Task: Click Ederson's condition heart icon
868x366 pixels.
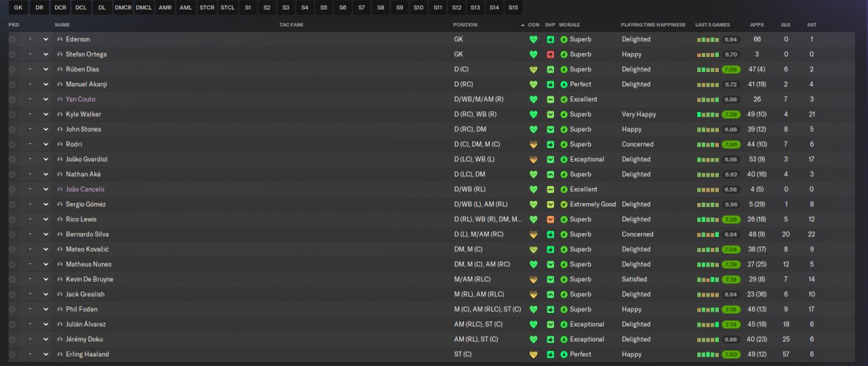Action: (534, 39)
